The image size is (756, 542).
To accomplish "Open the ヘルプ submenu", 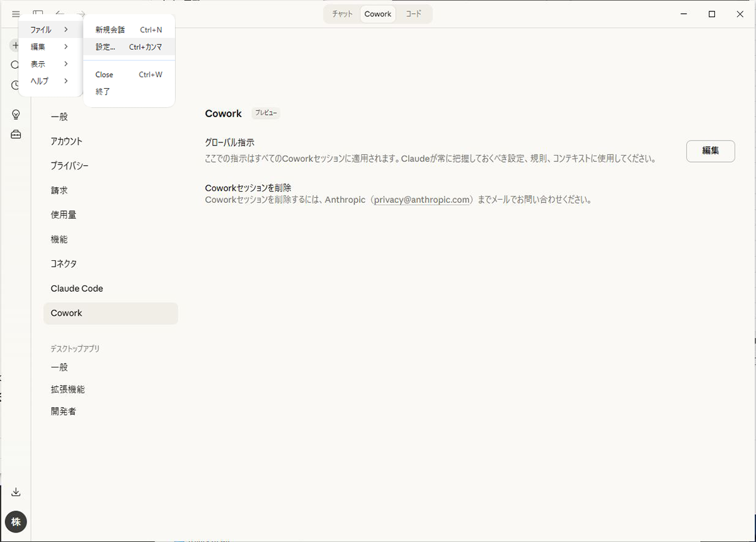I will point(49,81).
